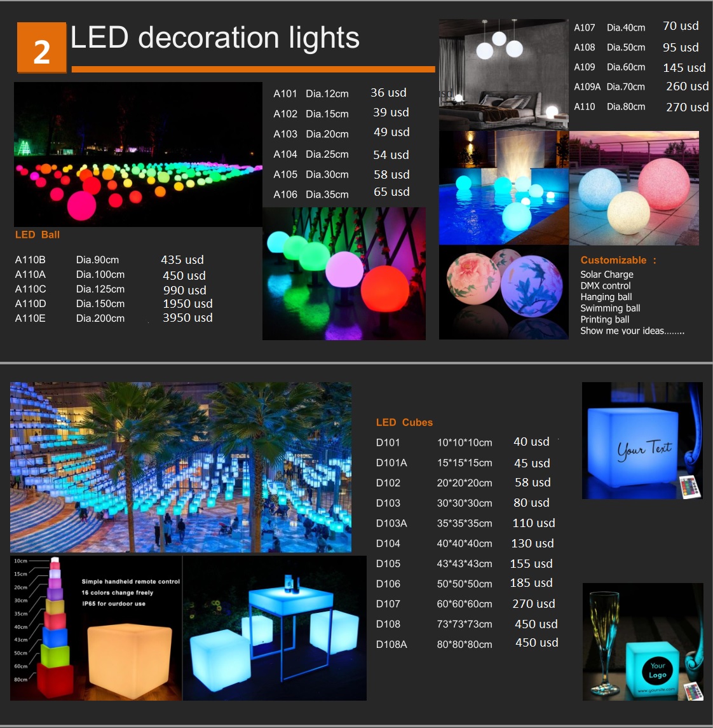Click the 'LED decoration lights' heading
Image resolution: width=713 pixels, height=728 pixels.
point(215,37)
